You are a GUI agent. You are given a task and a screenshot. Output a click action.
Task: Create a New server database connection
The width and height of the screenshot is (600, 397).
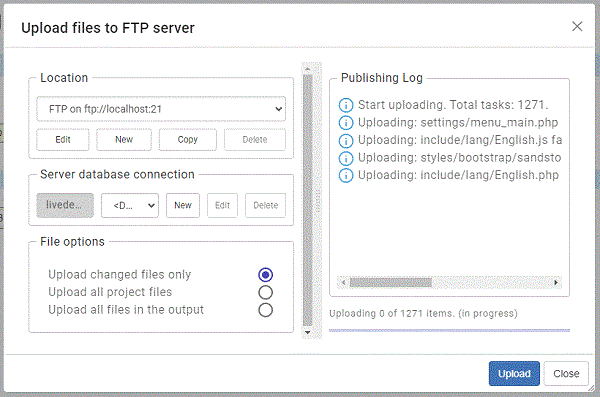point(183,206)
